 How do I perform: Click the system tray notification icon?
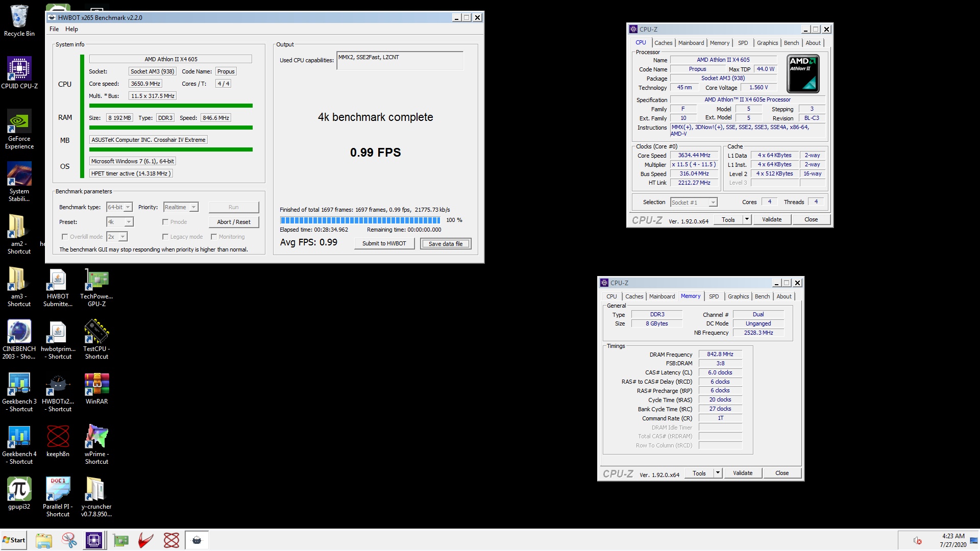[x=917, y=541]
